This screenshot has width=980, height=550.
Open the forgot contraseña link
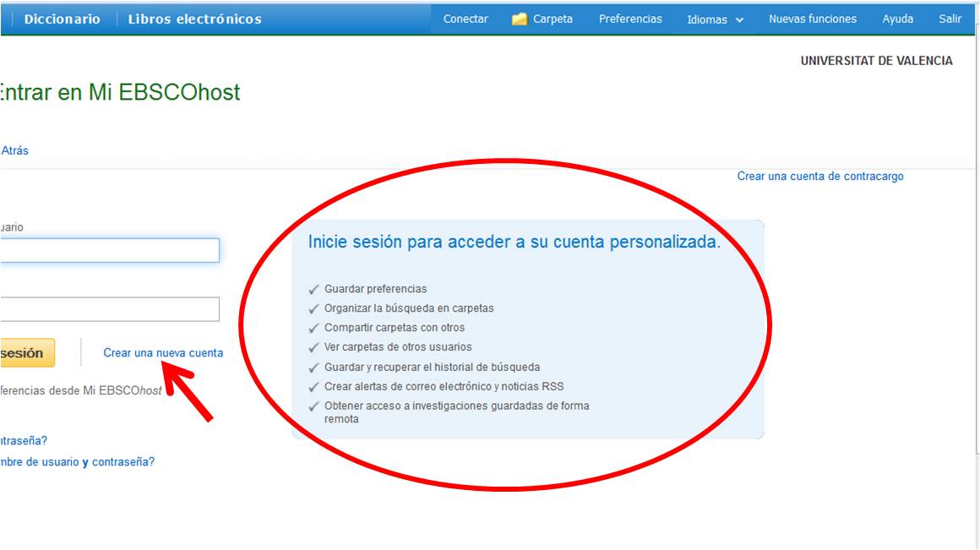pyautogui.click(x=23, y=441)
